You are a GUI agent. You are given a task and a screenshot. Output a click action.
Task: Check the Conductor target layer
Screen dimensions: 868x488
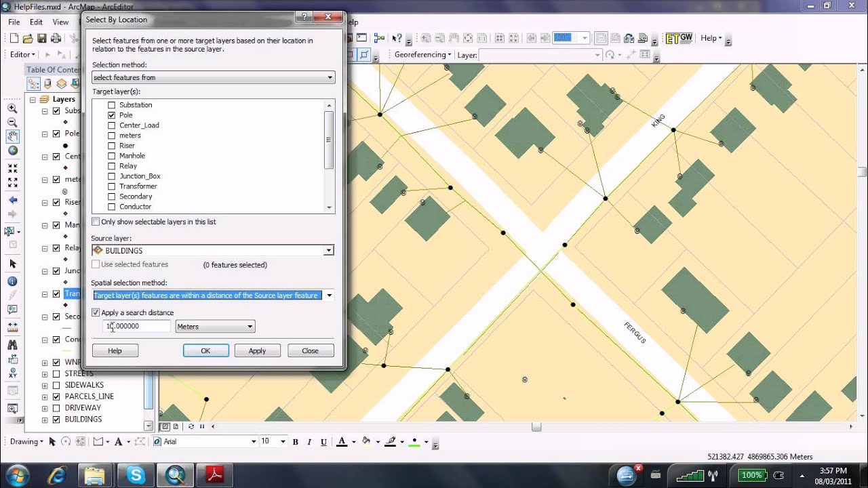112,207
